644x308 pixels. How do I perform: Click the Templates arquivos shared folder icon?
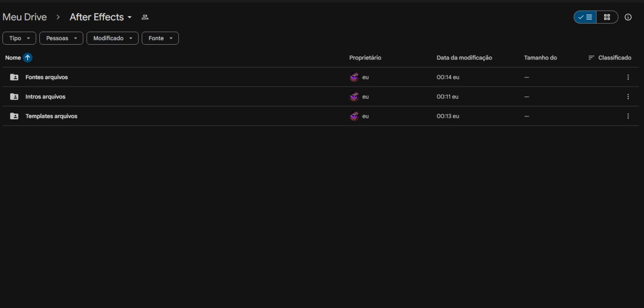(14, 116)
